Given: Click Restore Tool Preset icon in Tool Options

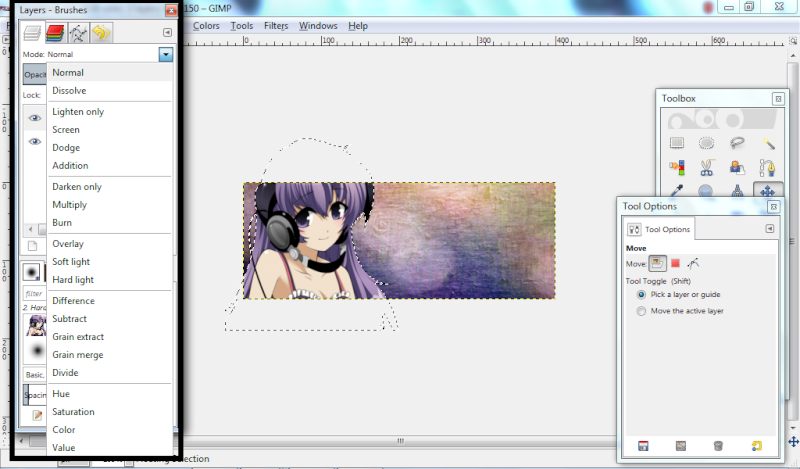Looking at the screenshot, I should (681, 446).
